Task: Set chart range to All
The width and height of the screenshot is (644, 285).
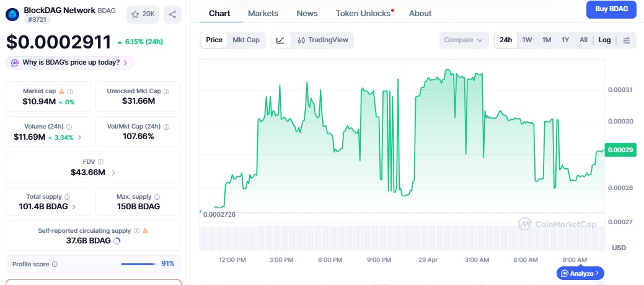Action: 583,40
